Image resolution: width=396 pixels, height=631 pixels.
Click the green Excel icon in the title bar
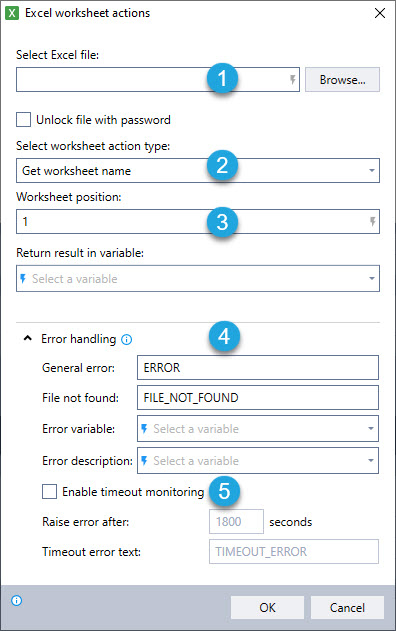[x=12, y=13]
